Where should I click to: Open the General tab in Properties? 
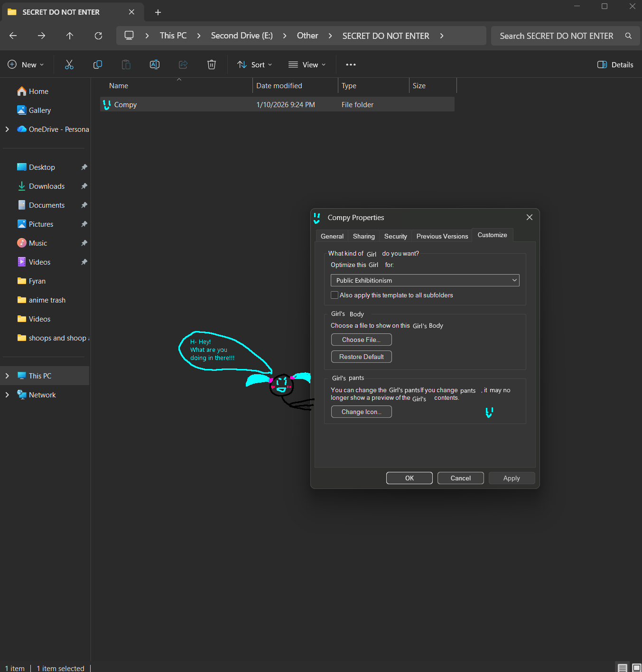point(332,236)
